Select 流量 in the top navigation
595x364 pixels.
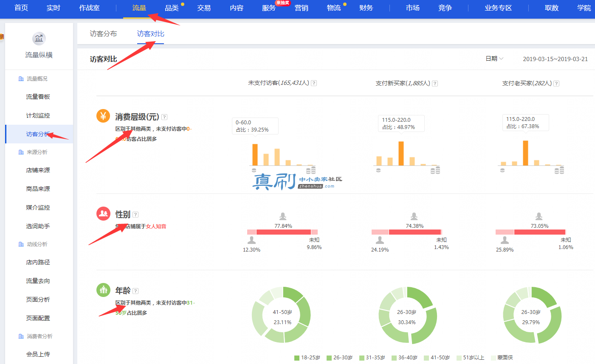click(139, 8)
